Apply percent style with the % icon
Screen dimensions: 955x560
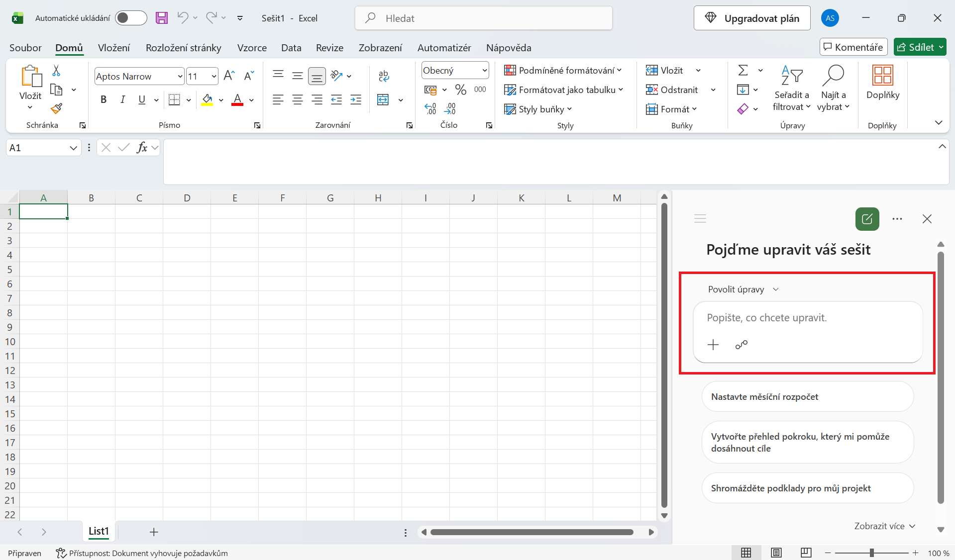coord(461,90)
